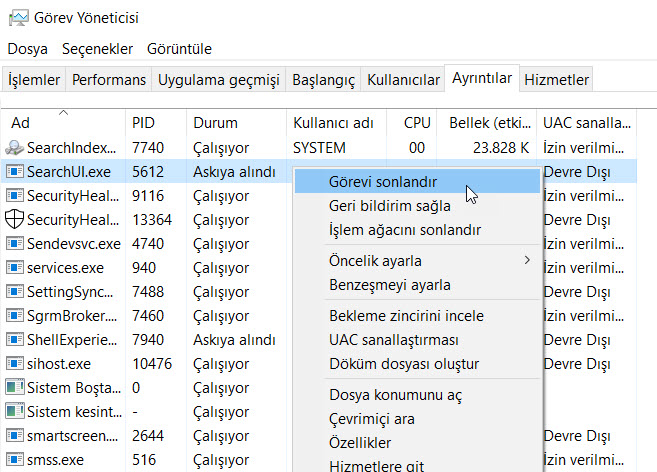Image resolution: width=657 pixels, height=472 pixels.
Task: Select the services.exe process name
Action: pyautogui.click(x=65, y=268)
